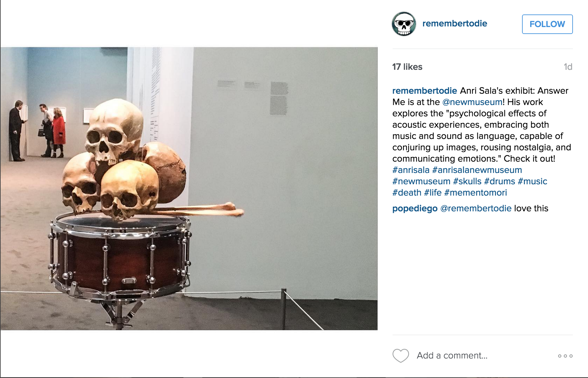Open the #music hashtag
Screen dimensions: 588x378
tap(532, 181)
